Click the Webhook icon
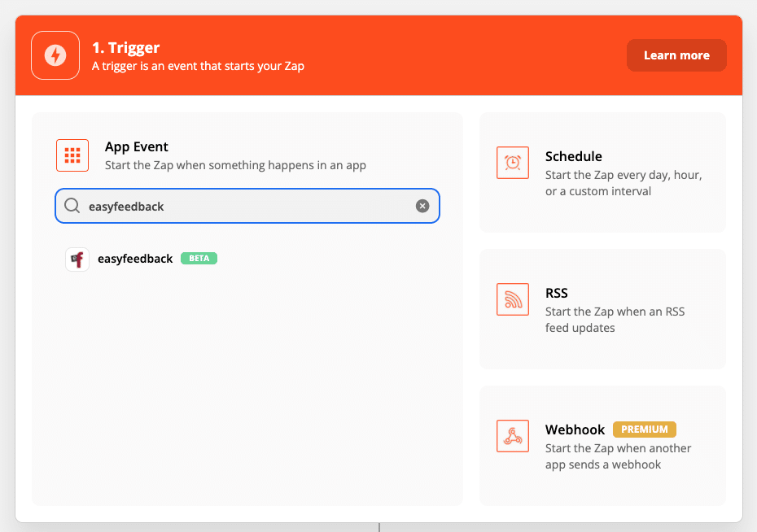Screen dimensions: 757x532 pos(513,436)
